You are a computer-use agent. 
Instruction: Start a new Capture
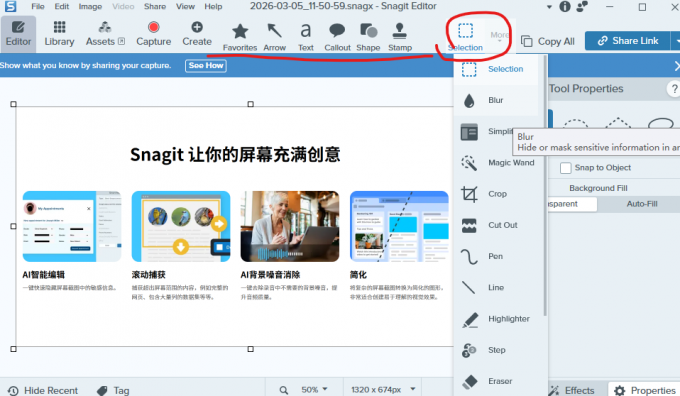click(154, 34)
